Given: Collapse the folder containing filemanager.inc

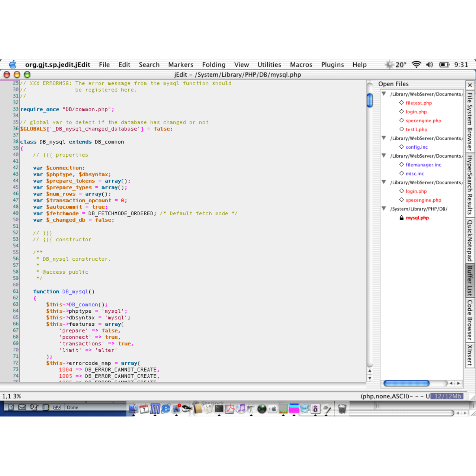Looking at the screenshot, I should (x=384, y=156).
